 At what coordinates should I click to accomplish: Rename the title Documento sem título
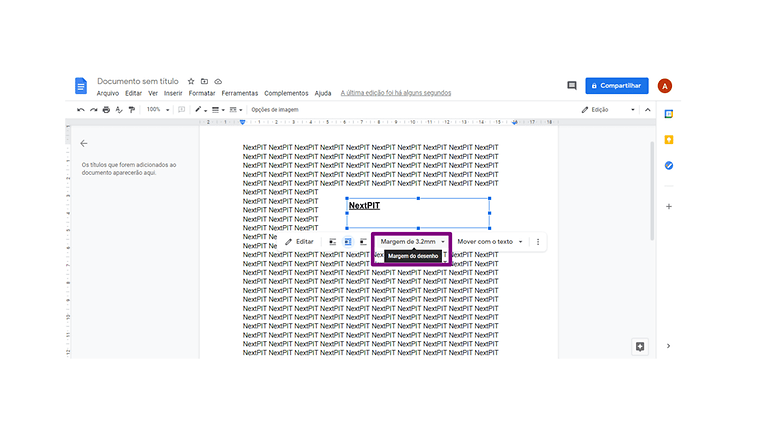point(138,81)
